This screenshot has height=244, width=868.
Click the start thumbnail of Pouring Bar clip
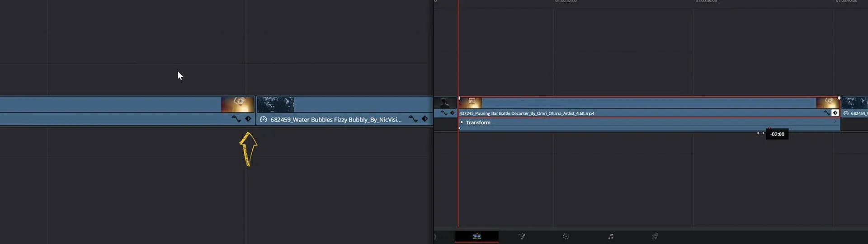(471, 103)
